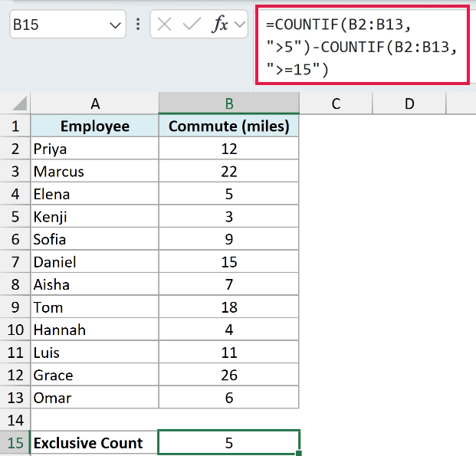
Task: Click Luis's commute value 11
Action: (229, 353)
